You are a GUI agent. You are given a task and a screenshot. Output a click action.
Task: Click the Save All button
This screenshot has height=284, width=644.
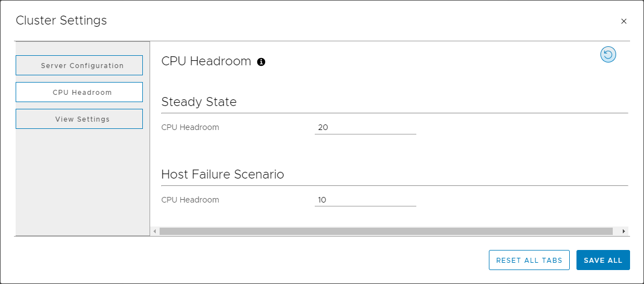[603, 260]
